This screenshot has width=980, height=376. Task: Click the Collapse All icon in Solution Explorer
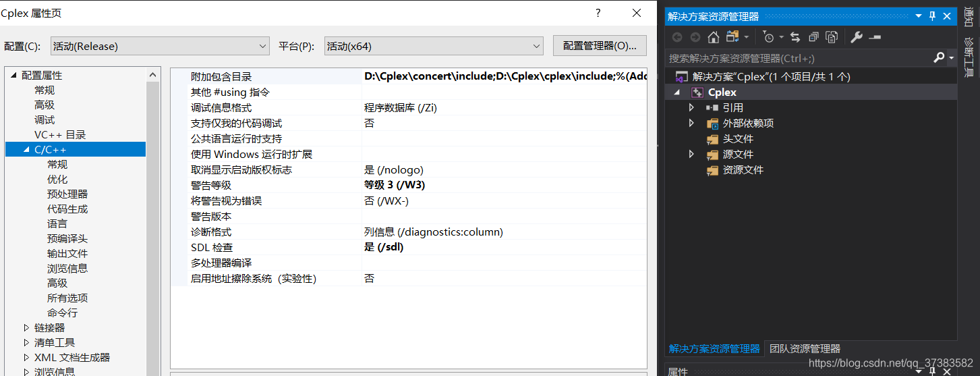[x=814, y=37]
